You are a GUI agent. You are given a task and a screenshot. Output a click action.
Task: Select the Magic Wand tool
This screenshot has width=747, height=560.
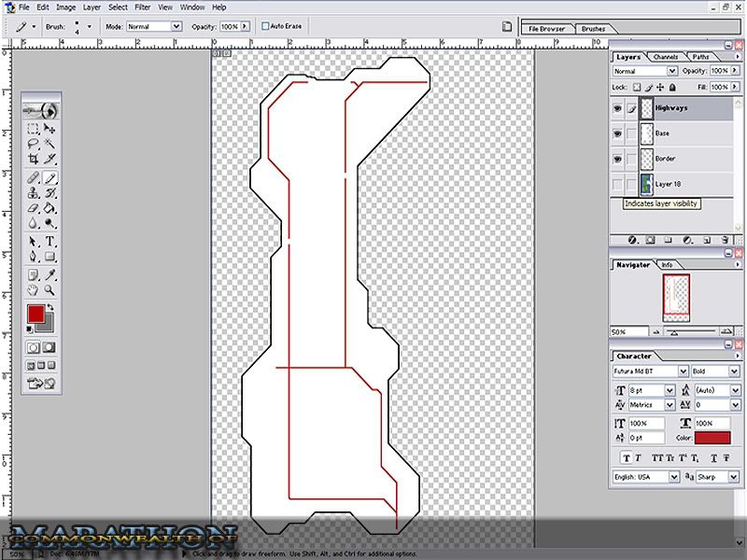(50, 144)
